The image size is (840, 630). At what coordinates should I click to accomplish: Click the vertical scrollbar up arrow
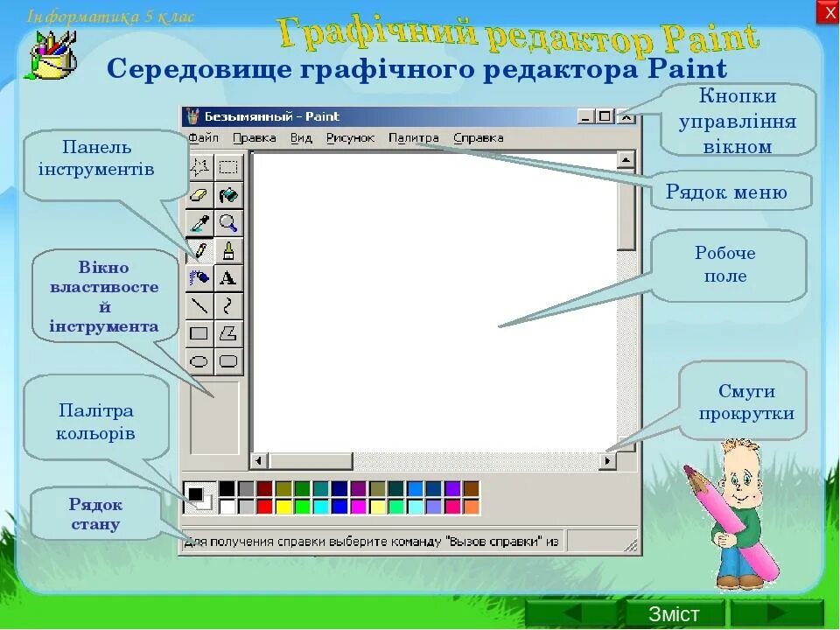point(626,159)
